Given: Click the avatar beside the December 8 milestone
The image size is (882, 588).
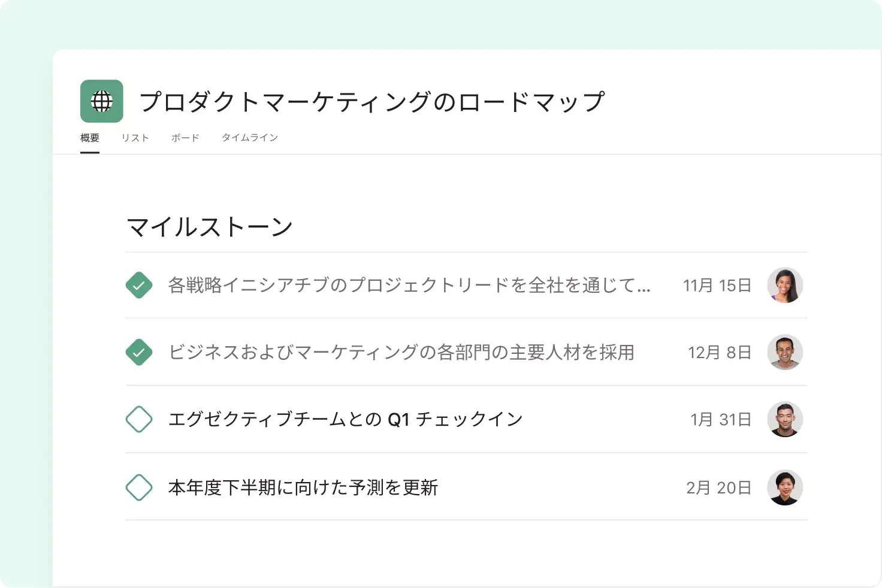Looking at the screenshot, I should click(x=785, y=353).
